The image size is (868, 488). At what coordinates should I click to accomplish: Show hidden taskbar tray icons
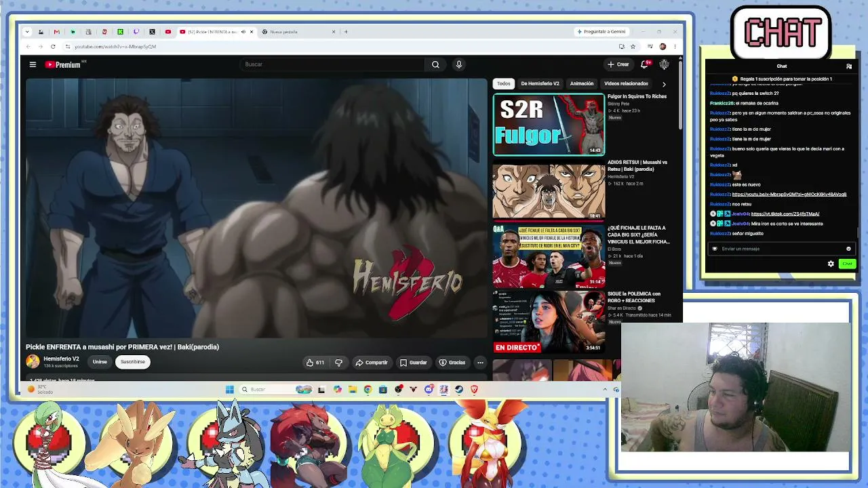pyautogui.click(x=605, y=389)
